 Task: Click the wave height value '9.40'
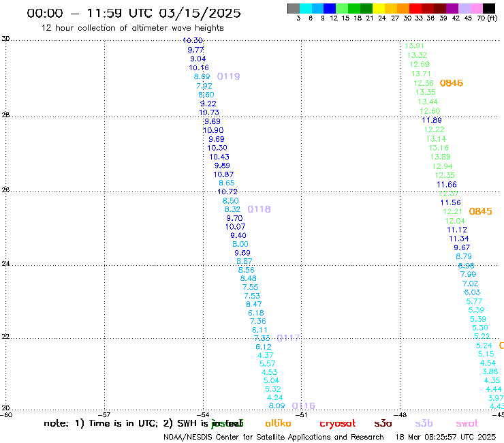[x=238, y=236]
